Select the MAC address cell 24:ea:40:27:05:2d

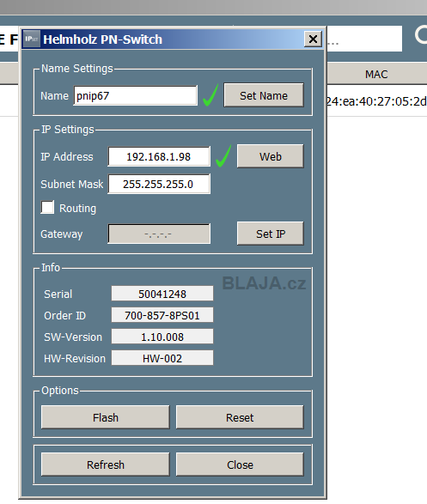377,101
